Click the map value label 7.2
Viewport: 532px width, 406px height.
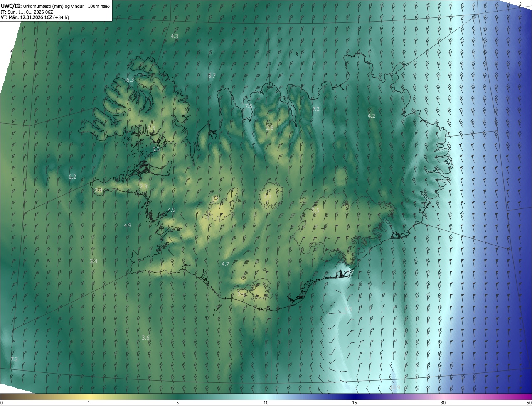click(316, 109)
